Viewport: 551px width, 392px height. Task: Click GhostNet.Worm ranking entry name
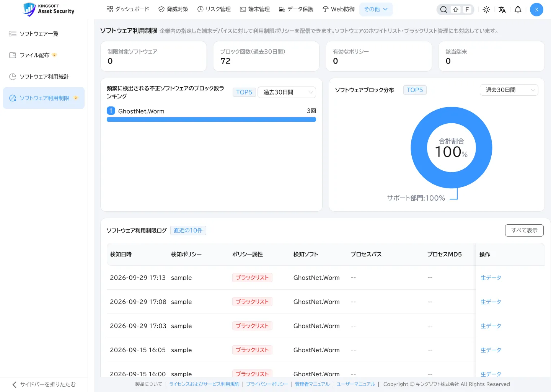point(141,111)
